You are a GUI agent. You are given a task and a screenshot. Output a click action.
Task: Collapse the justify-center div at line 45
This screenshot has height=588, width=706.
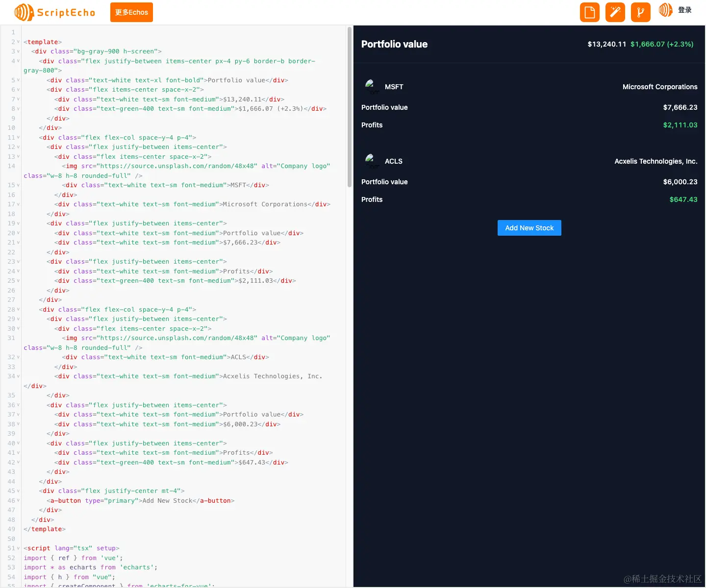point(19,491)
